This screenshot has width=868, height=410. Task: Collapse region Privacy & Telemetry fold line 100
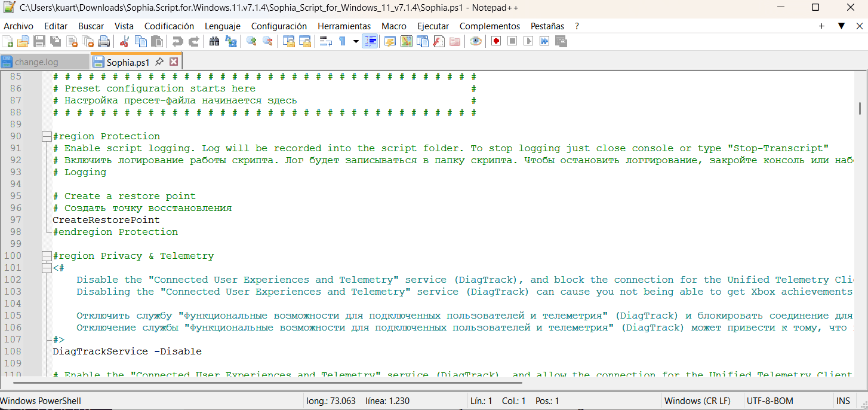coord(47,256)
